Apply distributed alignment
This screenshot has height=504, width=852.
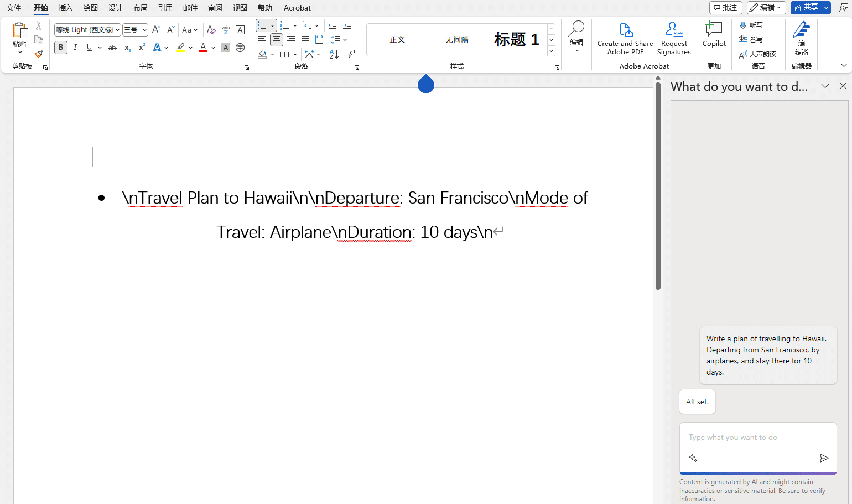(x=319, y=40)
